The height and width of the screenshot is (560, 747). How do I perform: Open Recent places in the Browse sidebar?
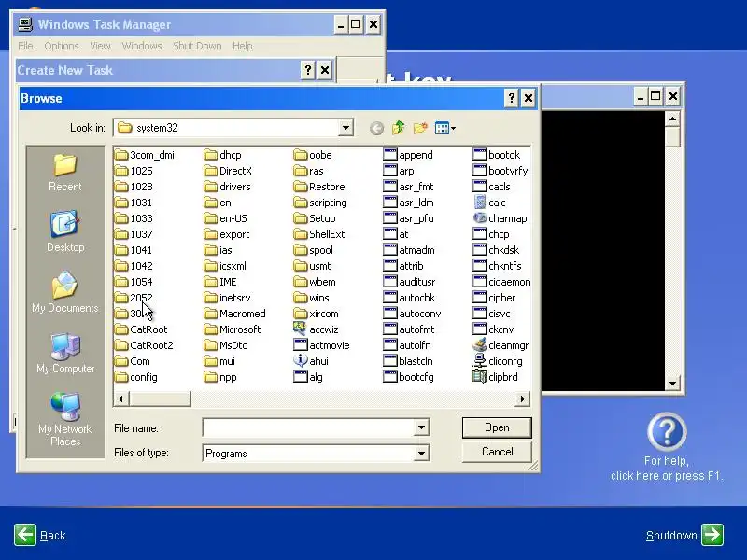pos(65,173)
